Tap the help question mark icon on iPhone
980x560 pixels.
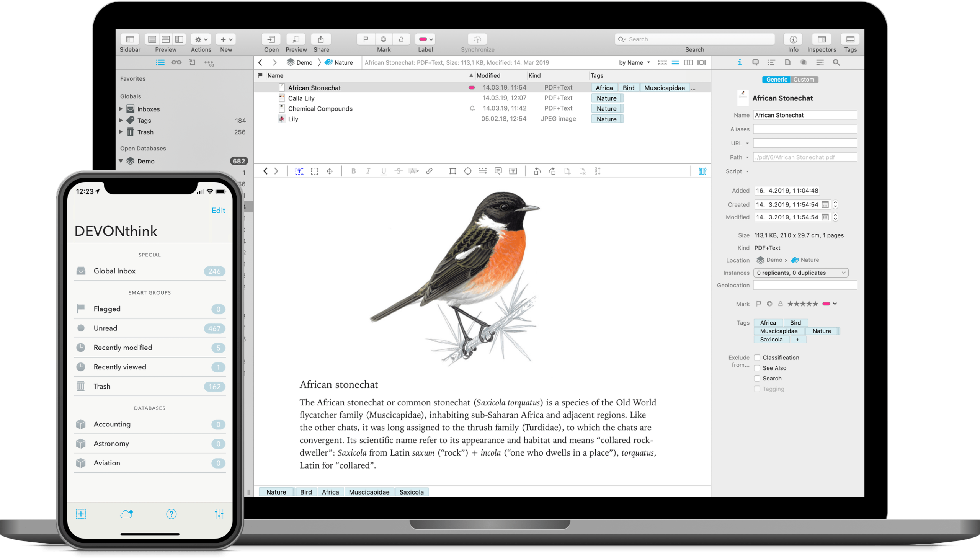click(171, 514)
